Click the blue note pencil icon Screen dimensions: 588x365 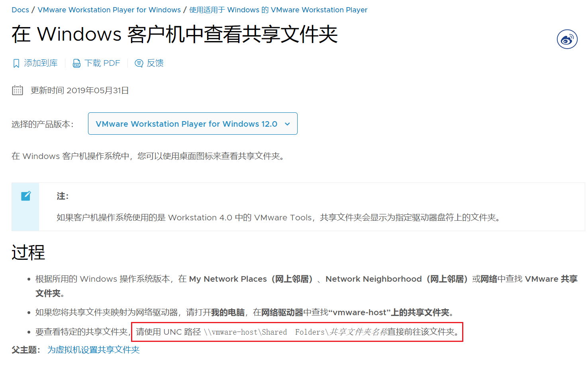click(25, 196)
